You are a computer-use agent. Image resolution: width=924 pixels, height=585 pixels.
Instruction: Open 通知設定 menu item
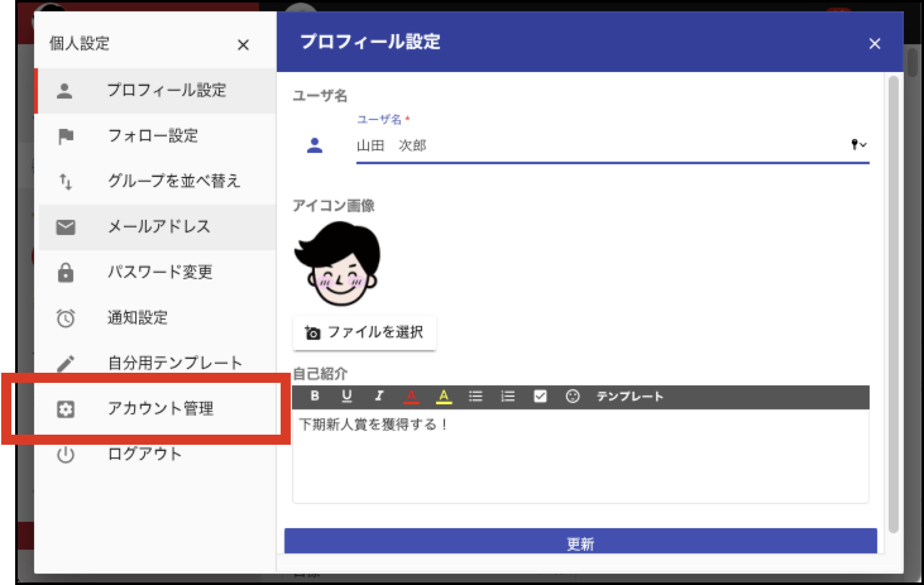157,318
